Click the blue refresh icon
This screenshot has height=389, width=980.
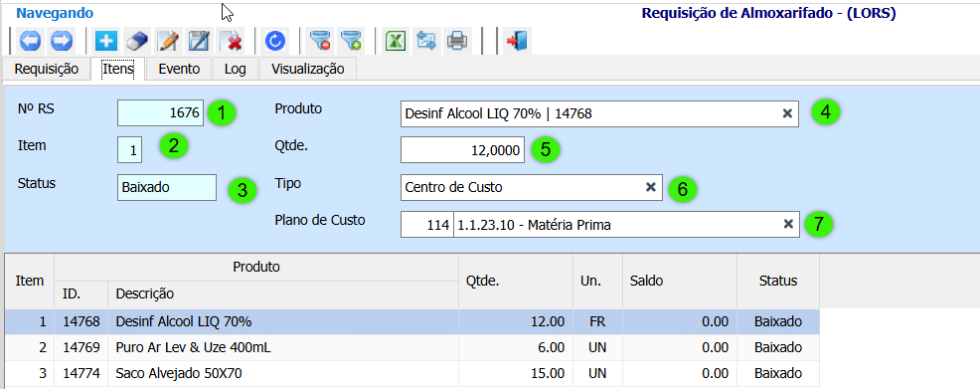pyautogui.click(x=275, y=41)
